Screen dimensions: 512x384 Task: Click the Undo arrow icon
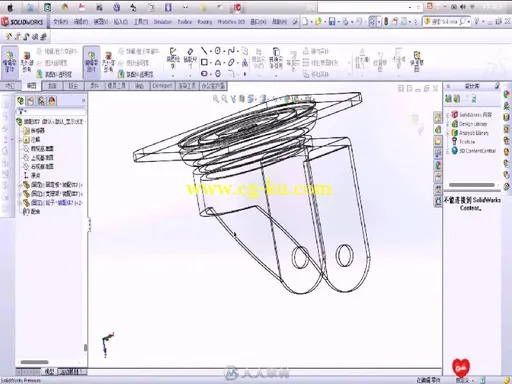pyautogui.click(x=359, y=22)
